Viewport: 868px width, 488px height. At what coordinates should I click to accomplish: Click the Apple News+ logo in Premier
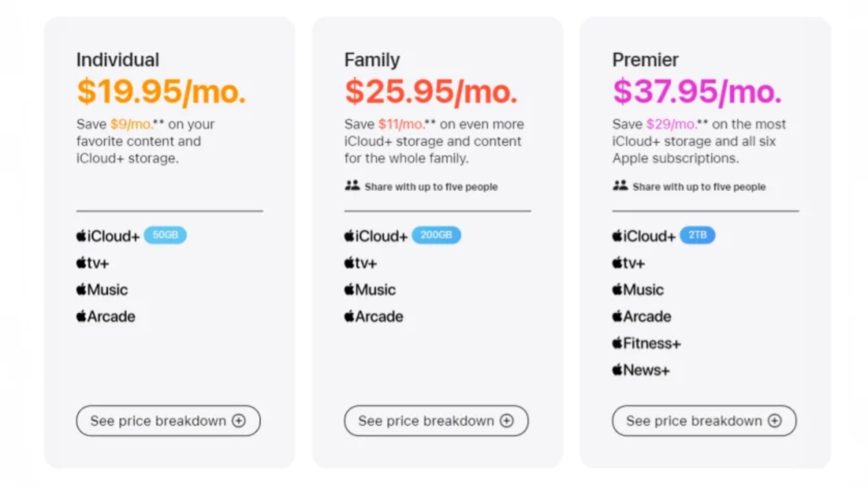(x=641, y=370)
